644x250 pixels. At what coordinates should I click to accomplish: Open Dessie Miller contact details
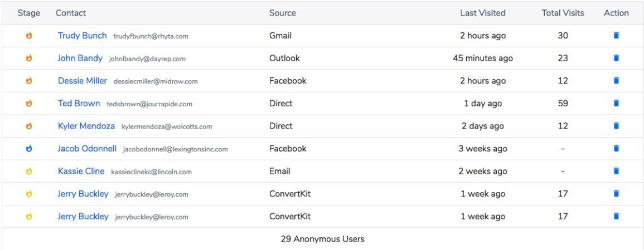[82, 81]
